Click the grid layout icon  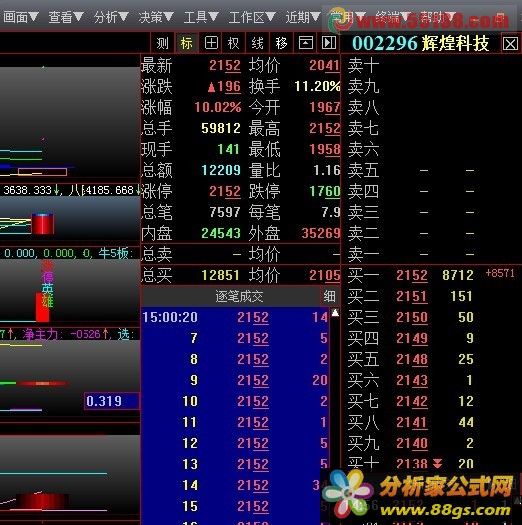point(211,43)
